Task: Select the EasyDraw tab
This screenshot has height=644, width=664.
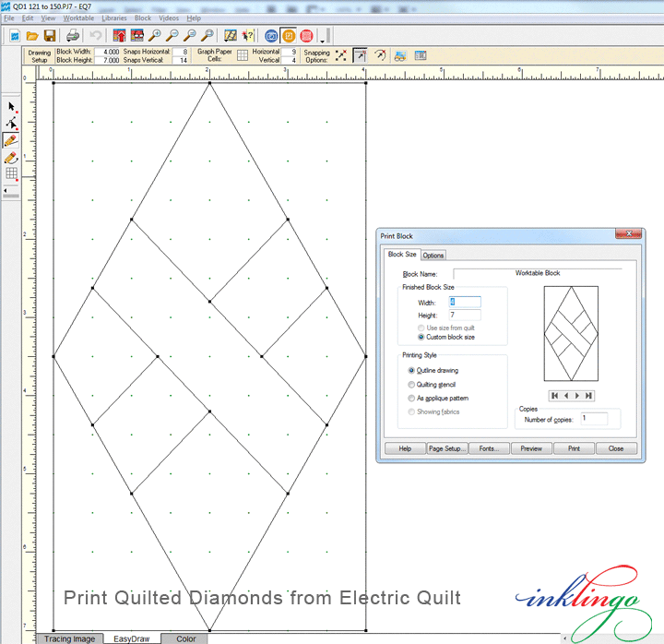Action: [x=131, y=638]
